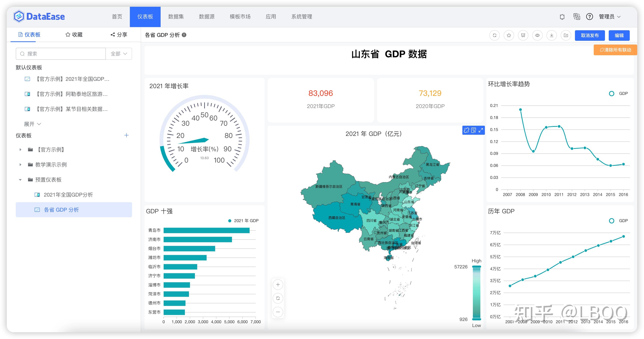
Task: Toggle GDP legend in 环比增长率趋势 chart
Action: coord(618,93)
